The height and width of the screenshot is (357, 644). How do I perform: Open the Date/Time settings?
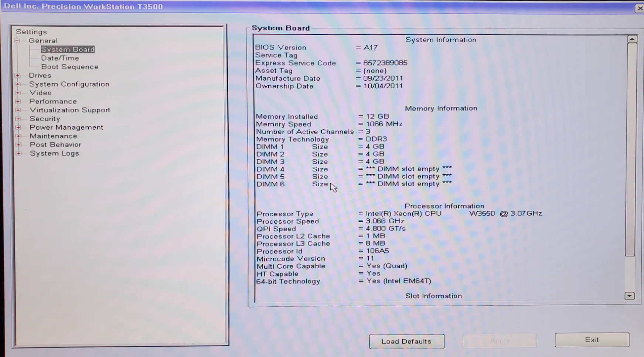pyautogui.click(x=60, y=58)
